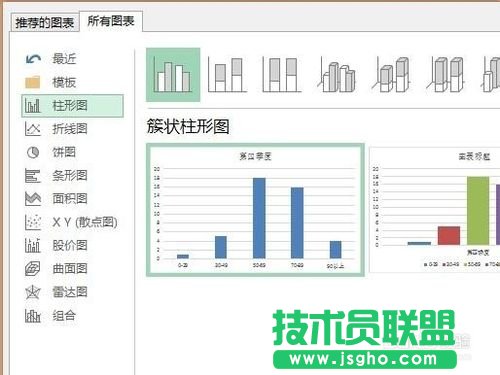Click the 股价图 stock chart icon
This screenshot has height=375, width=500.
click(33, 245)
